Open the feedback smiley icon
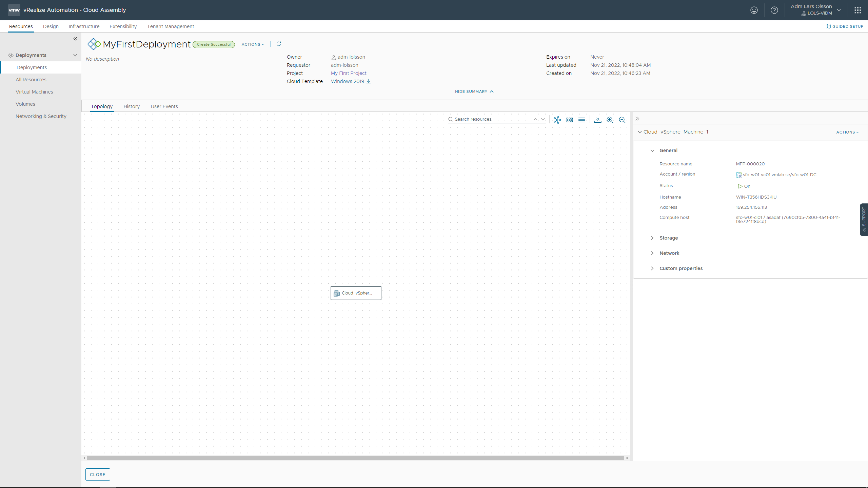 point(754,10)
